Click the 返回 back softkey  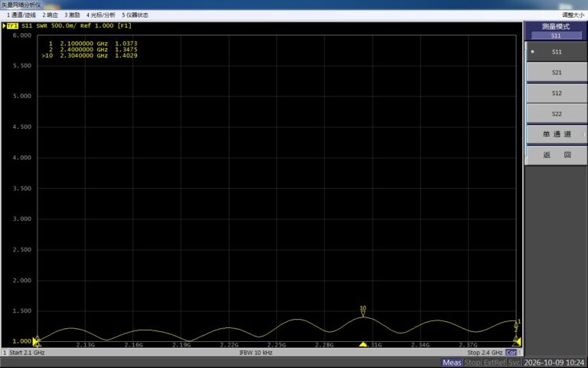[x=557, y=155]
